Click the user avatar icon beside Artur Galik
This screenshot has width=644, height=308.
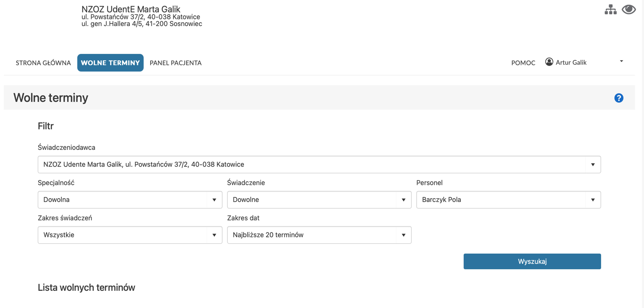tap(549, 62)
